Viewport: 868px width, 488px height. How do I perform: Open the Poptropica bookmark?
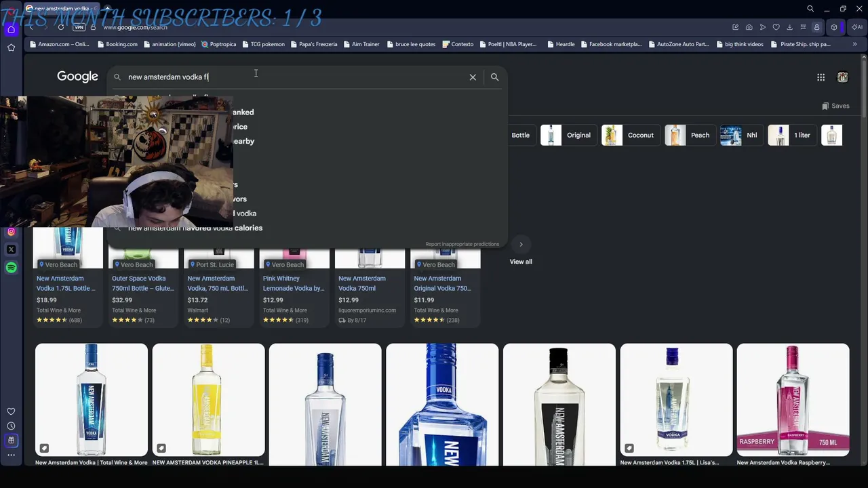(x=218, y=44)
